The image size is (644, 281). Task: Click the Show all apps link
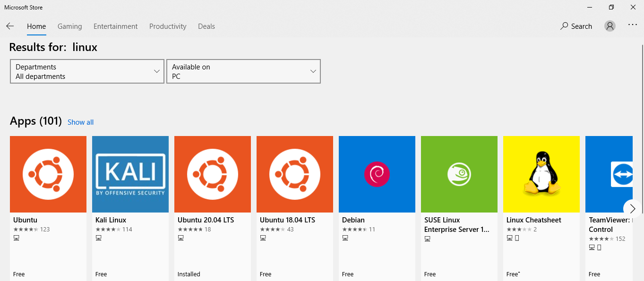click(x=80, y=122)
